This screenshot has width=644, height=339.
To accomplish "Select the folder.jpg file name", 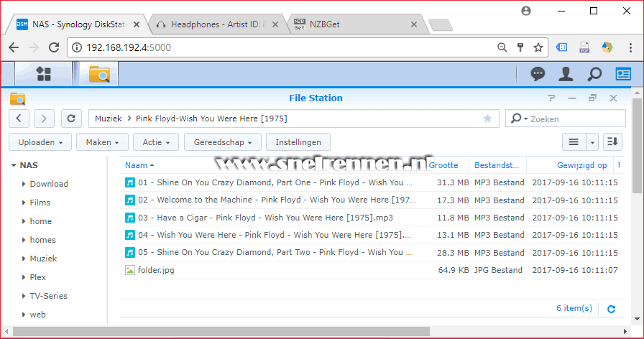I will coord(156,270).
